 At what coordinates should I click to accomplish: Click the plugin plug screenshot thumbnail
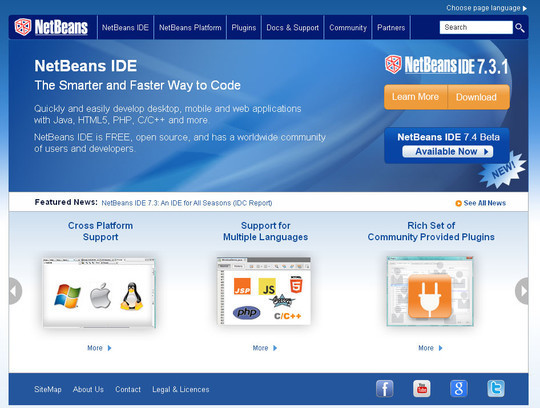click(430, 291)
